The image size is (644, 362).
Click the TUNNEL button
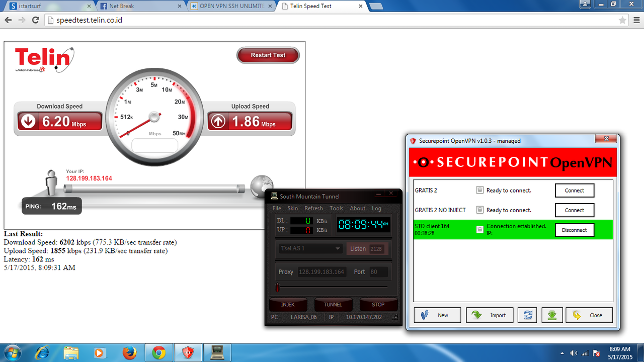(333, 304)
